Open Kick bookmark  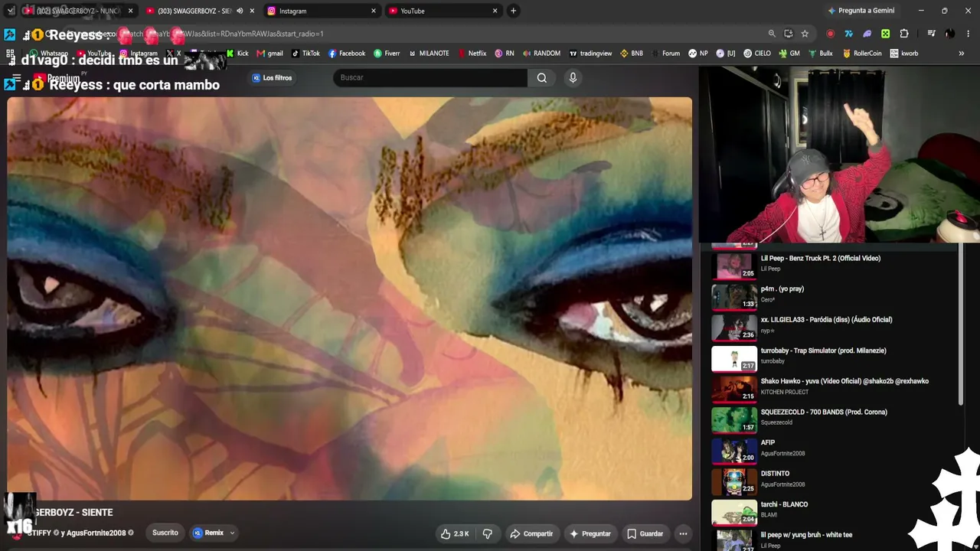tap(237, 54)
